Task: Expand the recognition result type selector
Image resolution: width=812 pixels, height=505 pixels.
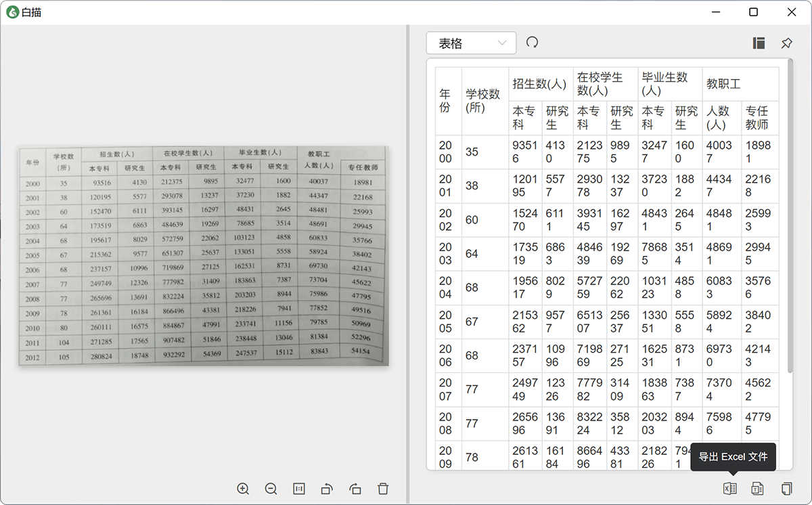Action: pos(503,42)
